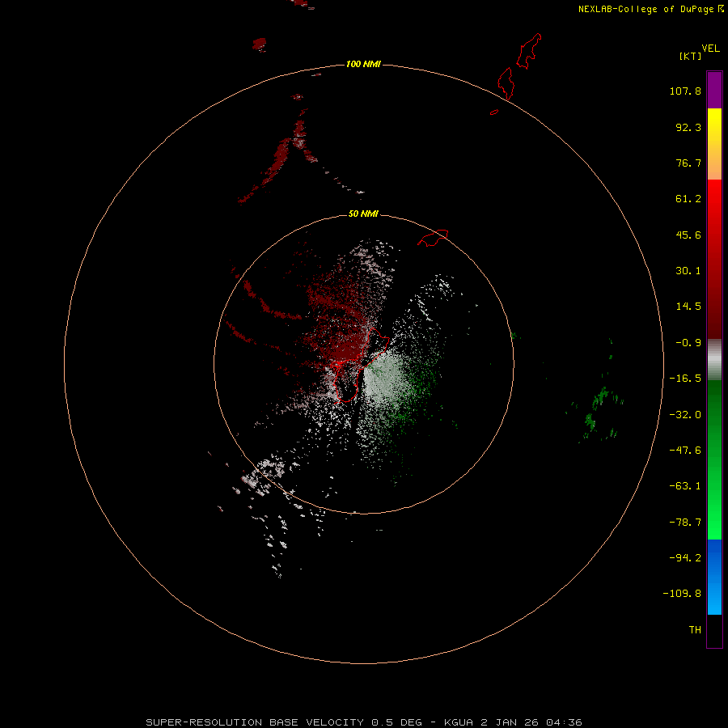Click the NEXLAB-College of DuPage credit text

(x=651, y=9)
